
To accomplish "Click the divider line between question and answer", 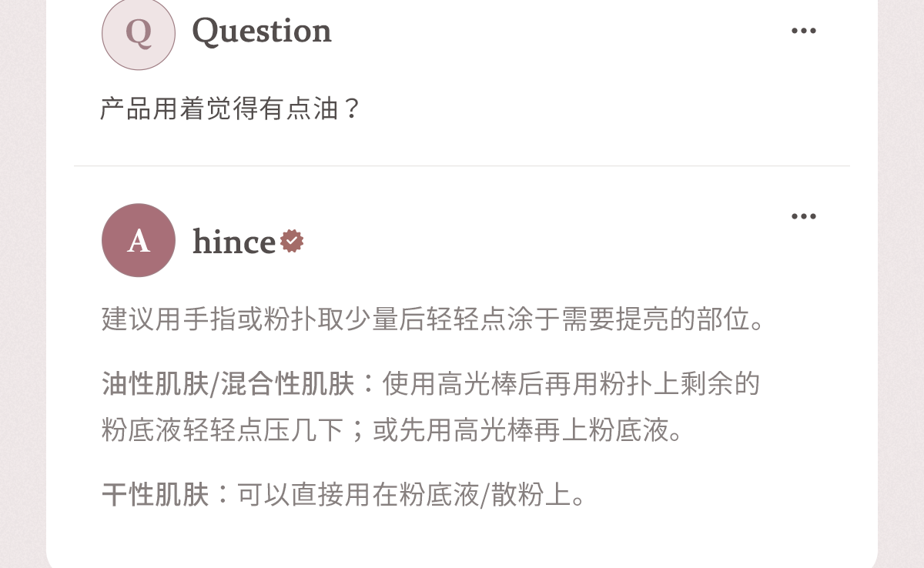I will pyautogui.click(x=462, y=165).
